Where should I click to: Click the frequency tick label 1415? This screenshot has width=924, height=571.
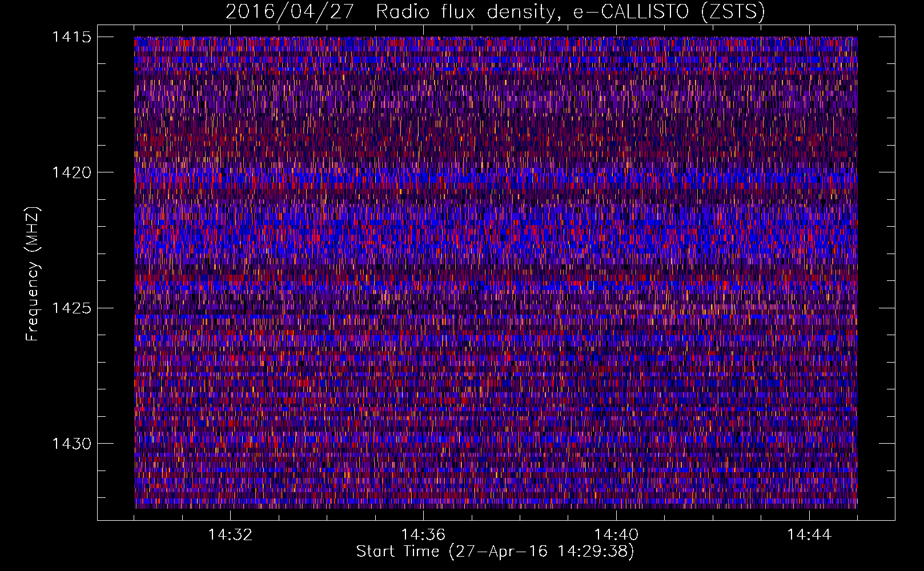(71, 37)
